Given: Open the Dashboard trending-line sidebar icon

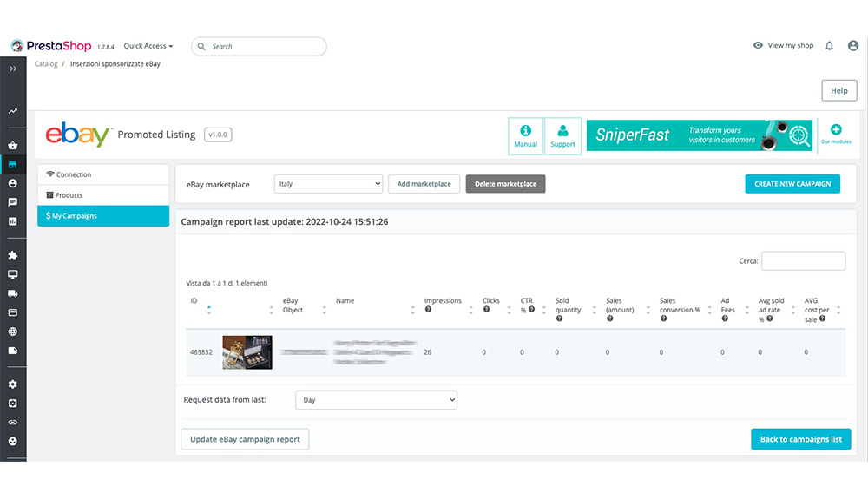Looking at the screenshot, I should click(13, 111).
